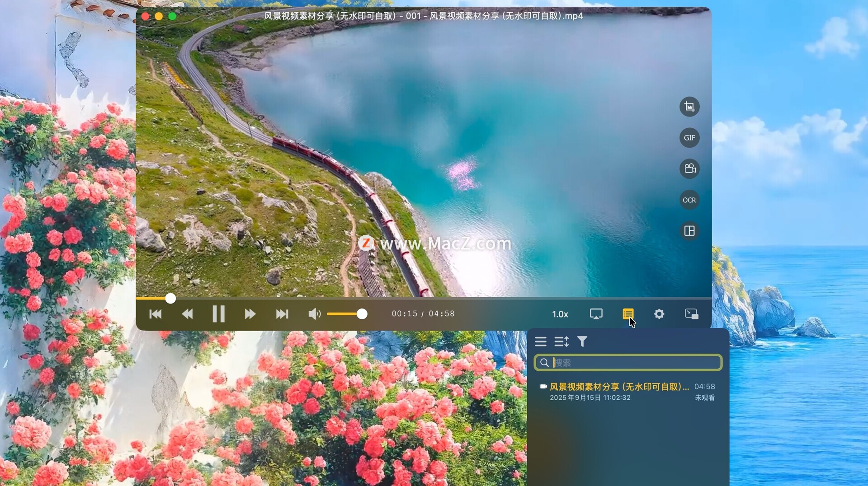Click the volume slider knob
Viewport: 868px width, 486px height.
362,314
